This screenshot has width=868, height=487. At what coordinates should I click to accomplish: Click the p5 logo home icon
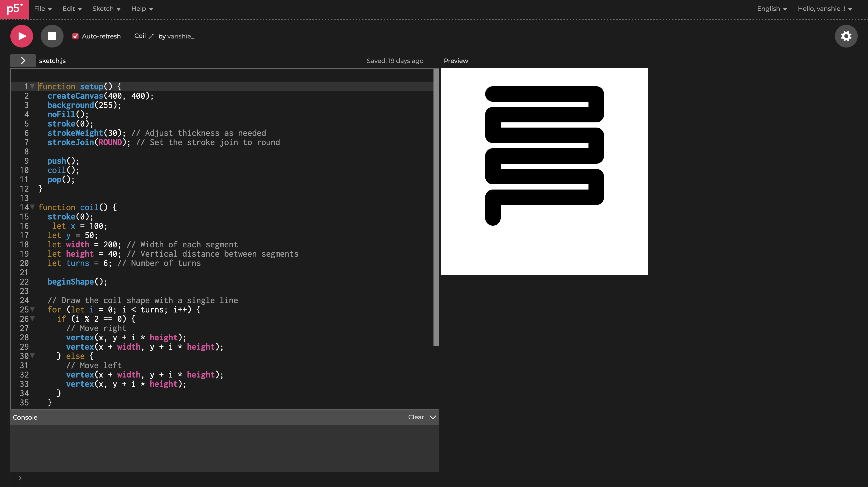pos(14,9)
